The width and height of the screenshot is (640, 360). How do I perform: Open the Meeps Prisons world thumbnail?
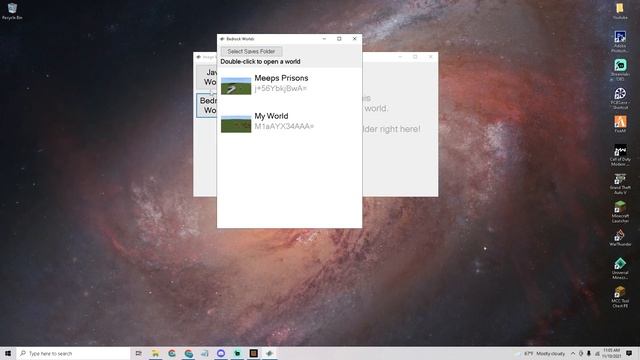click(x=236, y=86)
